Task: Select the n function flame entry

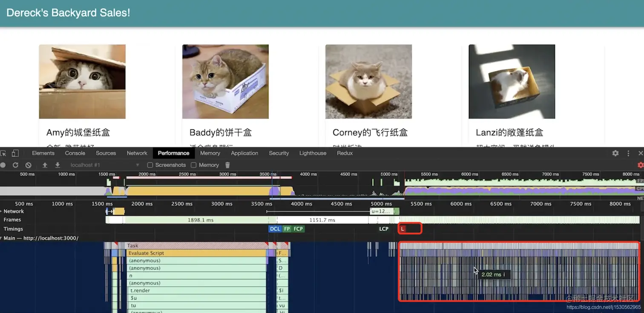Action: click(197, 275)
